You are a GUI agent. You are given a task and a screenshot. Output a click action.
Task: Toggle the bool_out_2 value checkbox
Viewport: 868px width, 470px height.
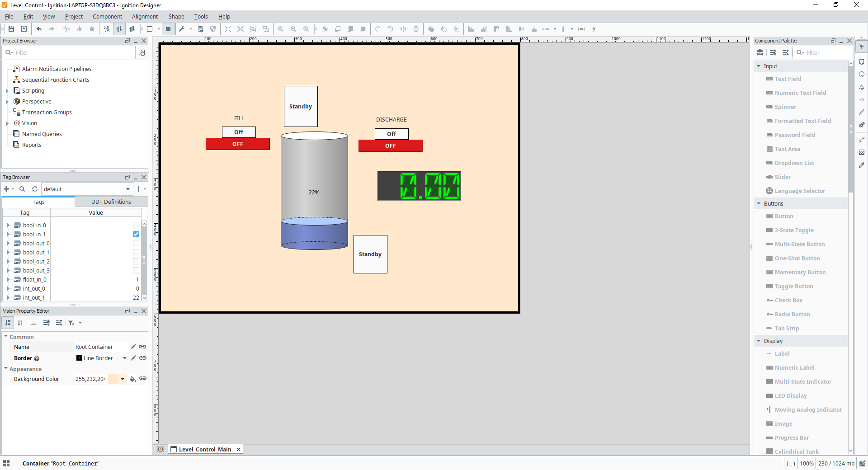coord(136,261)
